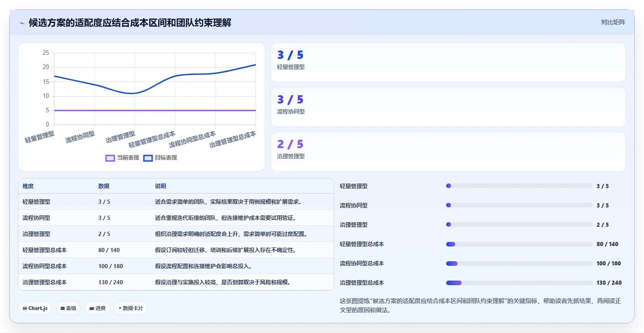Click the y-axis value 25 on the chart
The height and width of the screenshot is (333, 644).
46,53
